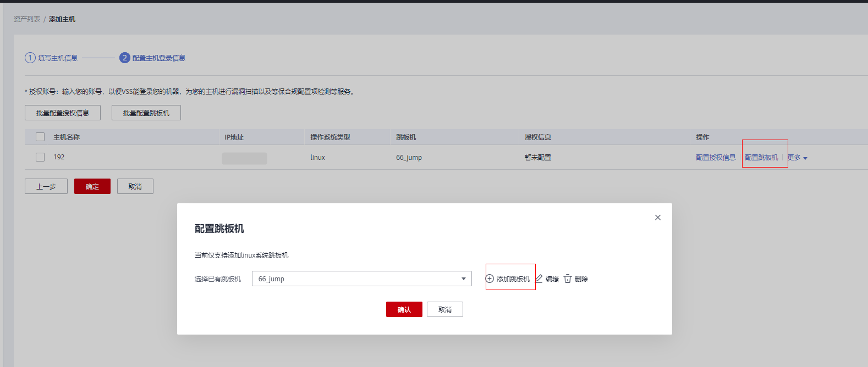The image size is (868, 367).
Task: Cancel the dialog with 取消 button
Action: [x=444, y=309]
